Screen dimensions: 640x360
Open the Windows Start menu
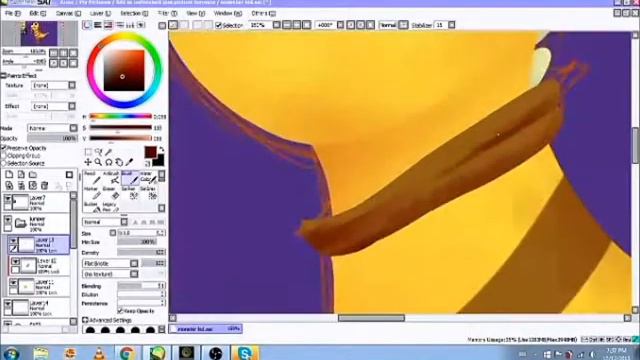(x=11, y=353)
